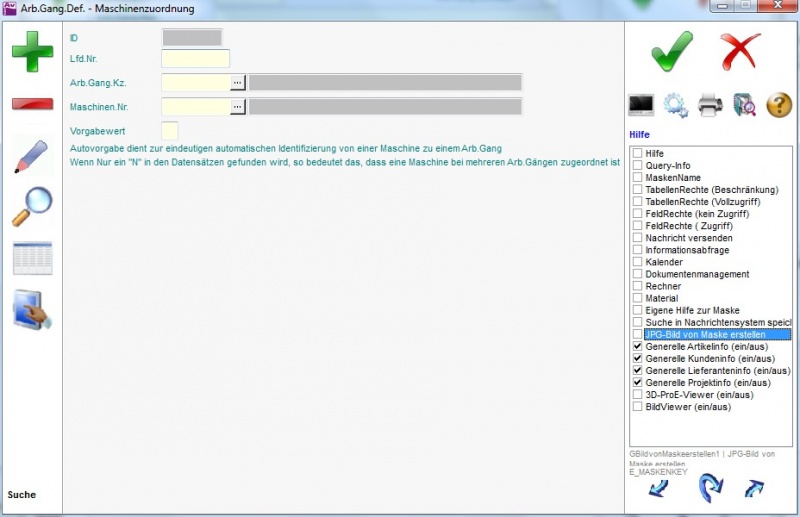Open the Maschinen.Nr. lookup button
The image size is (800, 517).
click(238, 106)
